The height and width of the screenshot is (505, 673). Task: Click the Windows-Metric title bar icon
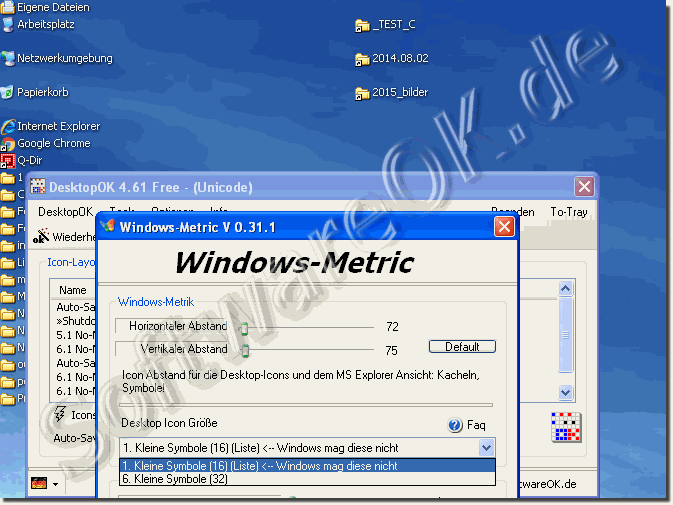(x=108, y=226)
